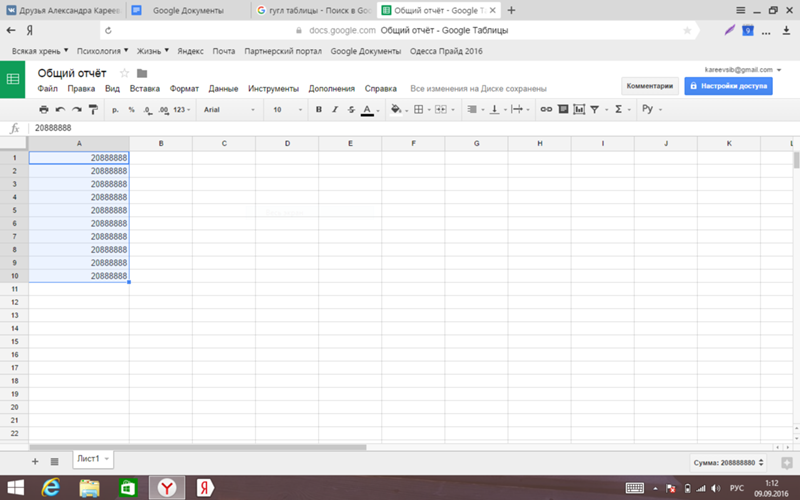This screenshot has height=500, width=800.
Task: Click the Общий отчёт document title
Action: point(72,73)
